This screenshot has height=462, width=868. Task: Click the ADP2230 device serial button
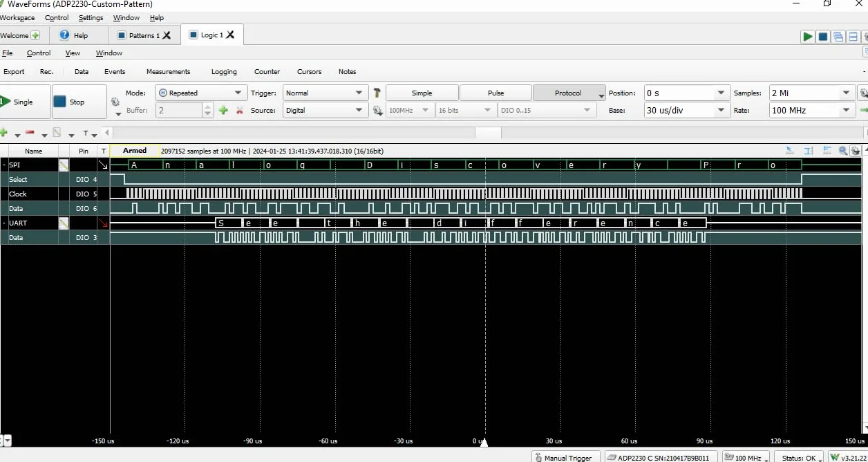point(662,457)
